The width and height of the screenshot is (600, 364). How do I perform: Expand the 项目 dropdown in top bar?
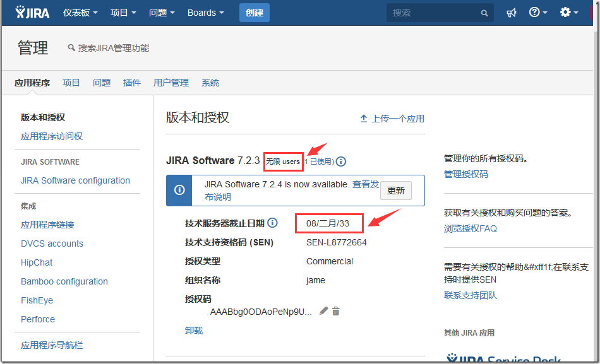(x=123, y=13)
